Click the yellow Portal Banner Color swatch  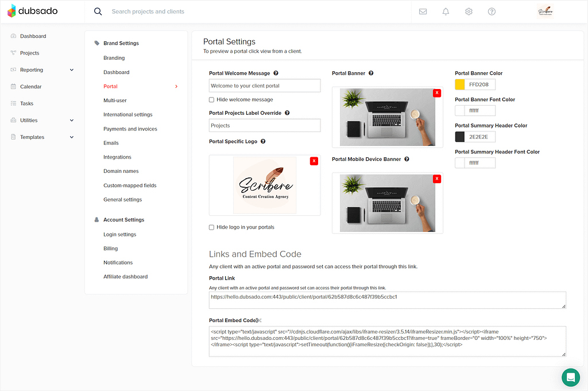(x=460, y=85)
